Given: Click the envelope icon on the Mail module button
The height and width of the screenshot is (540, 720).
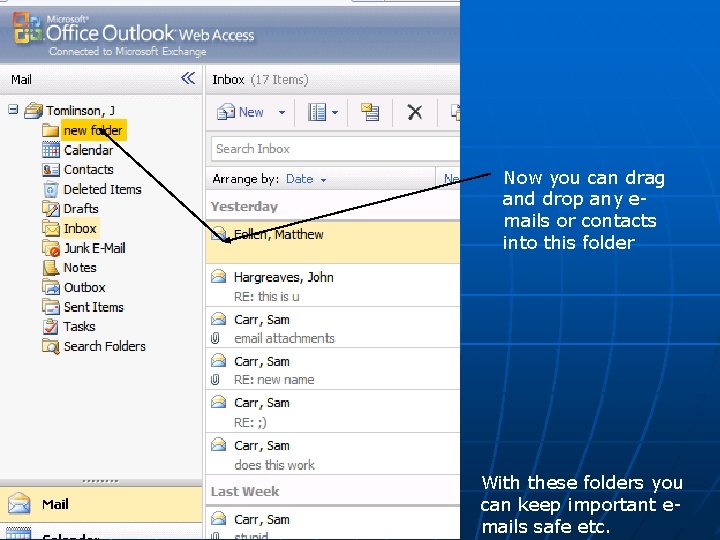Looking at the screenshot, I should (x=19, y=504).
